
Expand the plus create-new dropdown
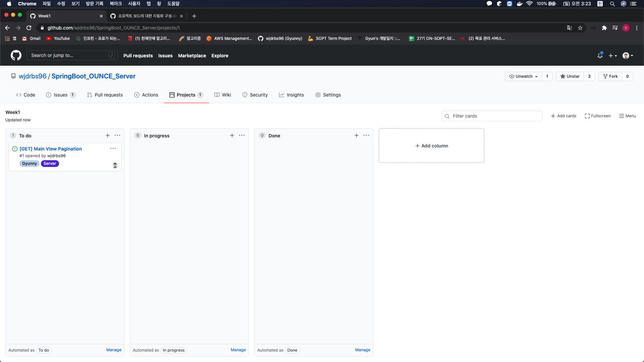pyautogui.click(x=612, y=56)
